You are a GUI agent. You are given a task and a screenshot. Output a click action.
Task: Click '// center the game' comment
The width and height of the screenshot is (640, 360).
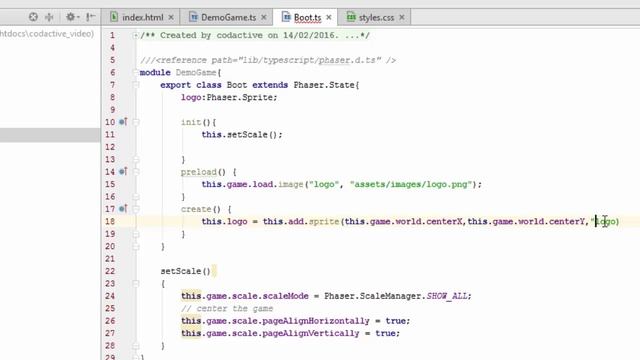tap(227, 309)
